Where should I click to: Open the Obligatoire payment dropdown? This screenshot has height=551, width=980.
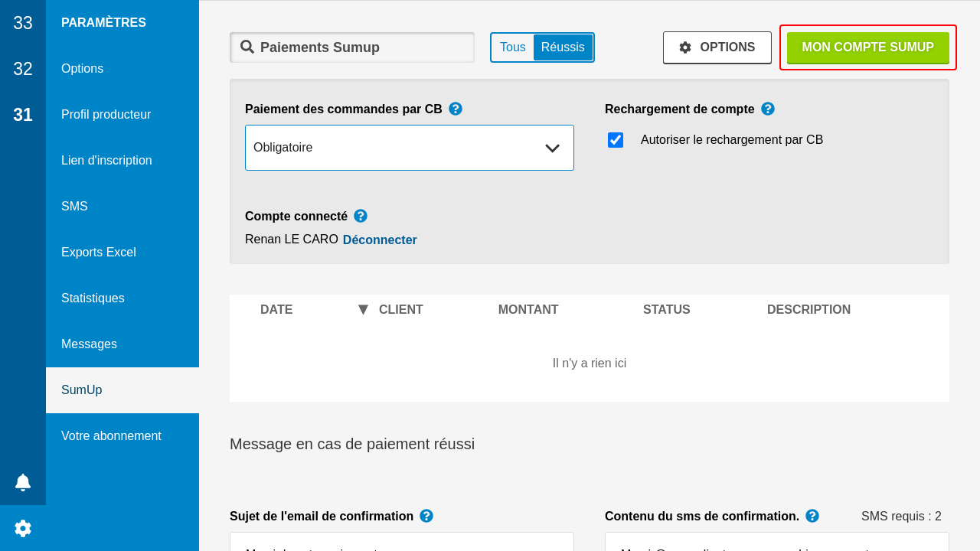point(410,148)
